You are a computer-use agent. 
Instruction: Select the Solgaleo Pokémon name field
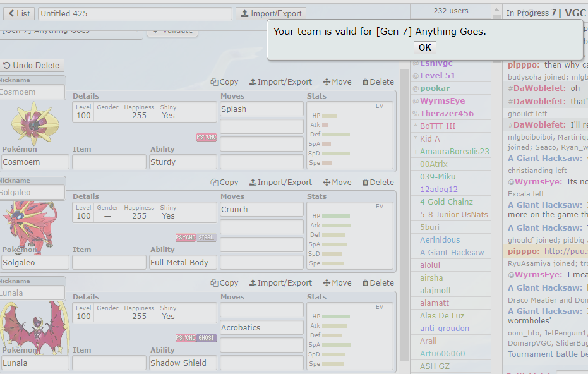click(x=35, y=263)
